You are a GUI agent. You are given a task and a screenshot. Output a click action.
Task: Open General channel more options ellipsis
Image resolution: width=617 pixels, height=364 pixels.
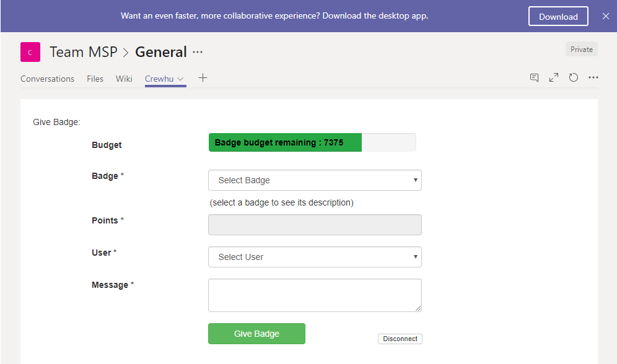pyautogui.click(x=198, y=52)
